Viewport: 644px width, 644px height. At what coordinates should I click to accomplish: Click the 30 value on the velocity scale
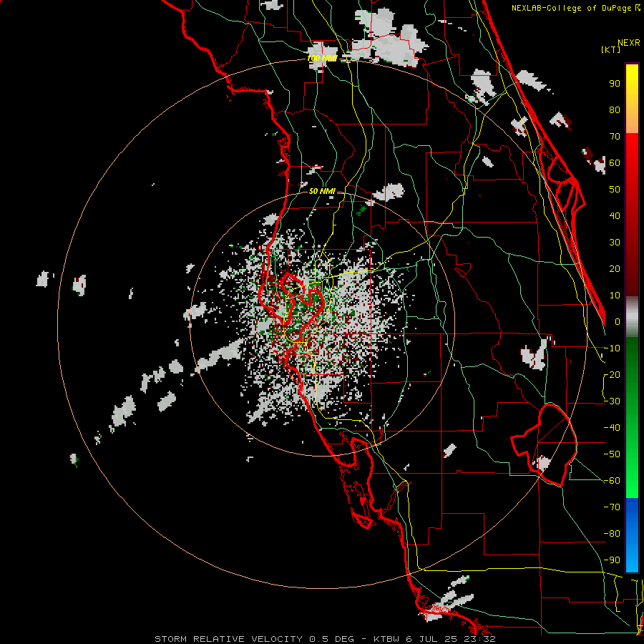coord(615,243)
